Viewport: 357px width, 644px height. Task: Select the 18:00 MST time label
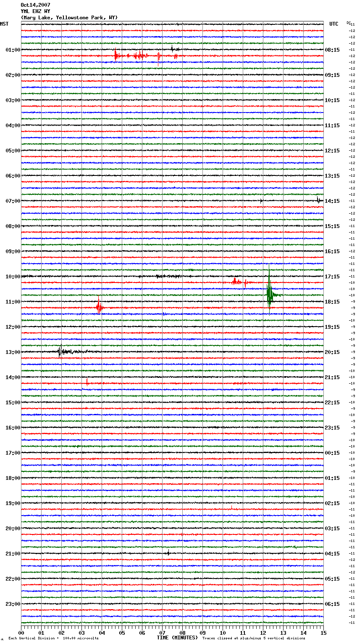tap(13, 478)
